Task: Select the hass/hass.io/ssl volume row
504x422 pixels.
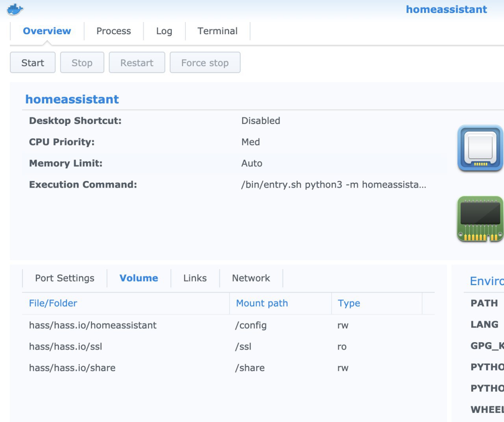Action: (228, 346)
